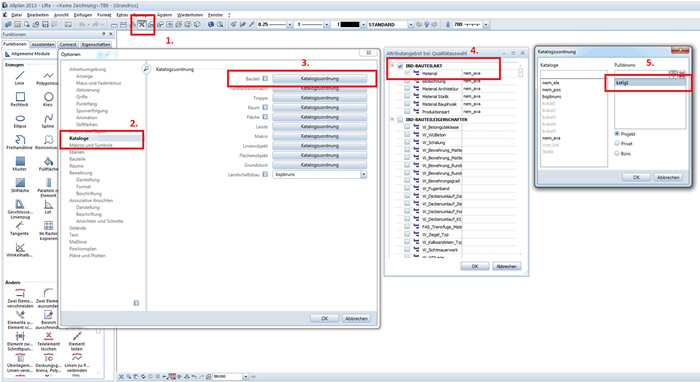Click Abbrechen in Attributangebot dialog
The width and height of the screenshot is (700, 382).
[507, 266]
